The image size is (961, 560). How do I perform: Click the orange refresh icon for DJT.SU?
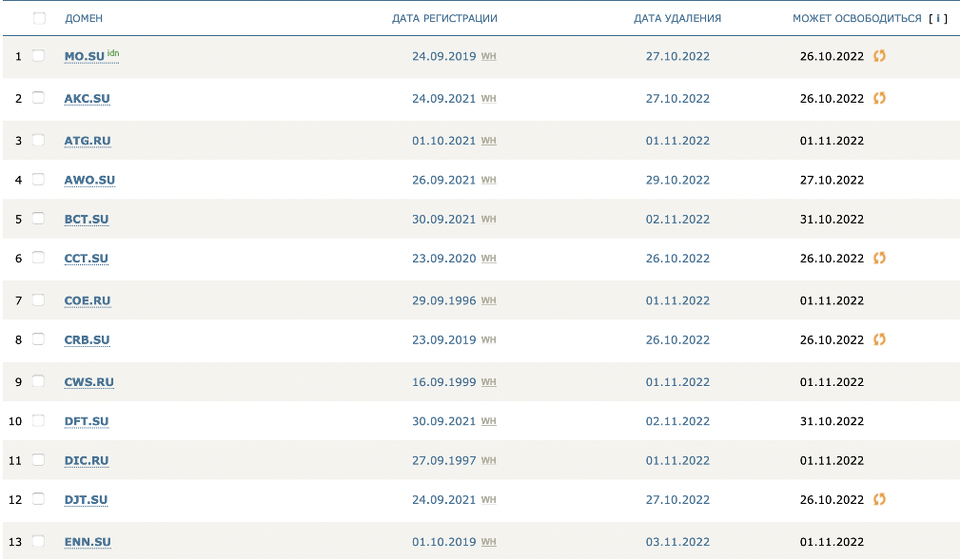[879, 499]
